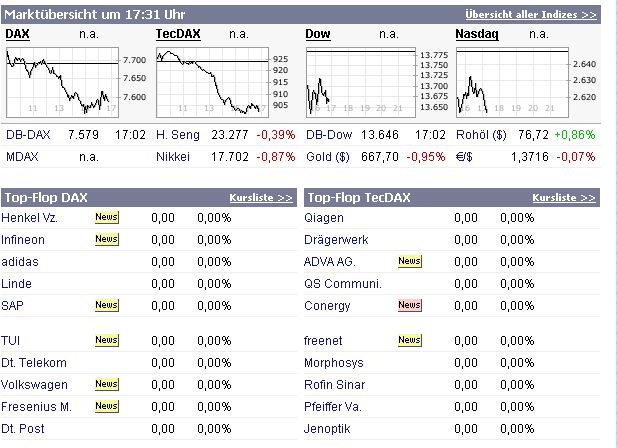Open the Fresenius M. News icon
The image size is (617, 448).
click(106, 406)
